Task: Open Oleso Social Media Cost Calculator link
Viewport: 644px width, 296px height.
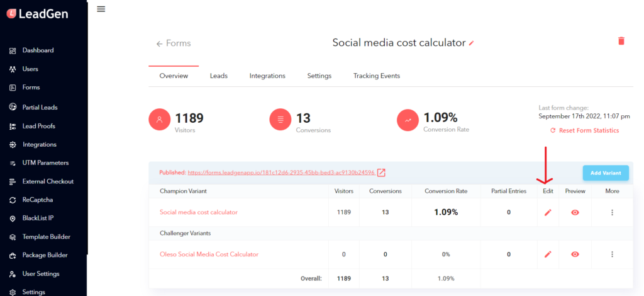Action: (209, 254)
